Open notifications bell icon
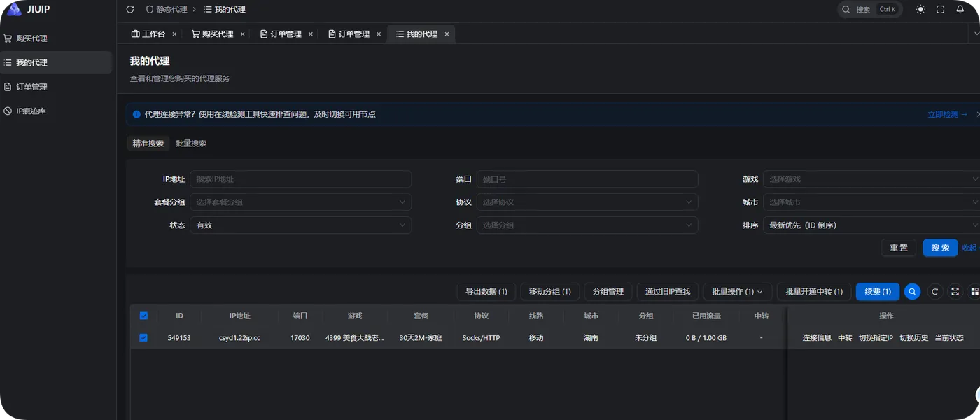Screen dimensions: 980x420 [960, 10]
